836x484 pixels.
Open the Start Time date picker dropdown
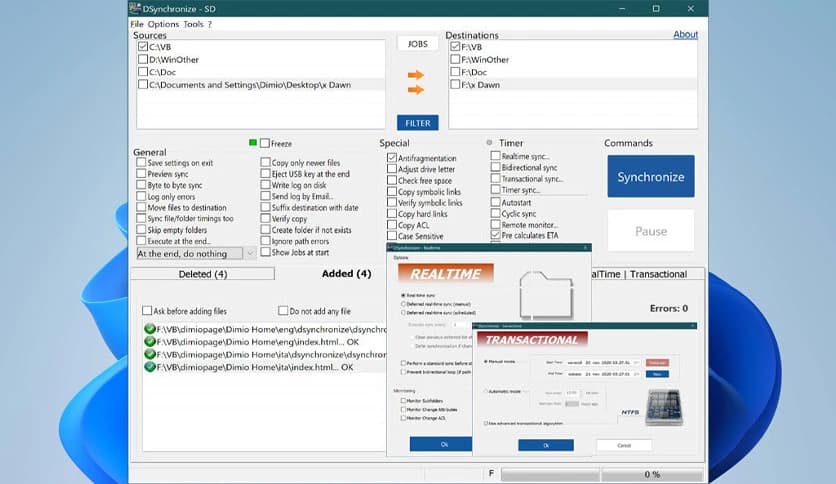636,362
